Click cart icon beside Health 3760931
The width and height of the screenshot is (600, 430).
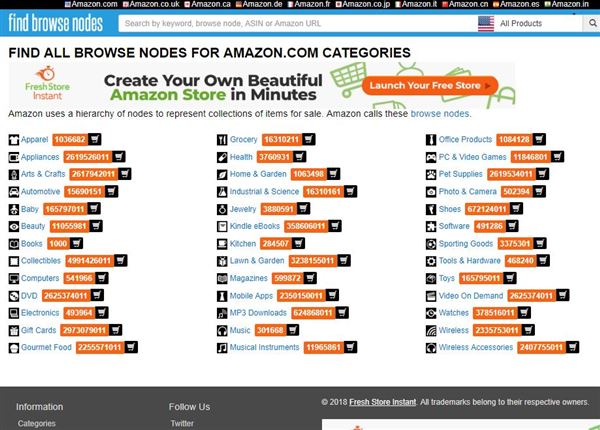299,156
